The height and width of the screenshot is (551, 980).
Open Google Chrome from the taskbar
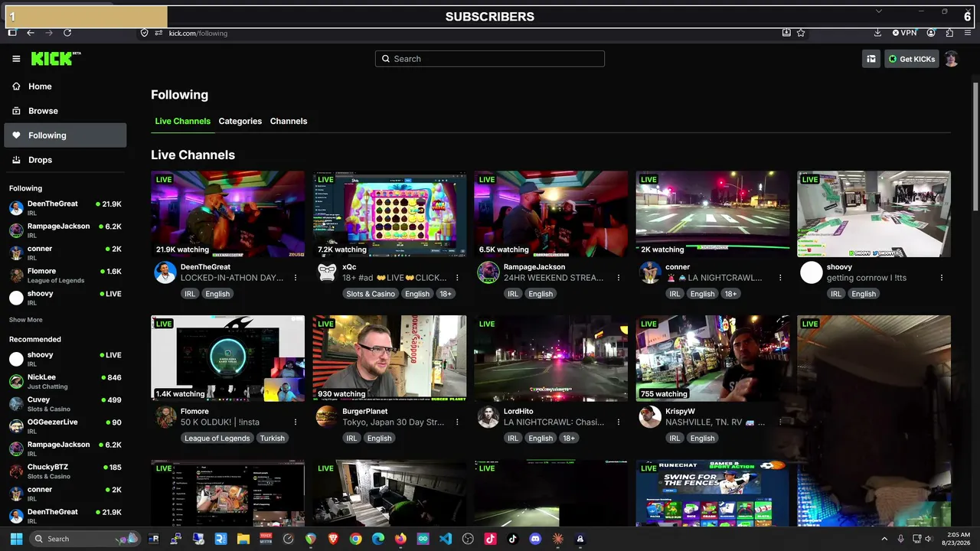coord(356,539)
